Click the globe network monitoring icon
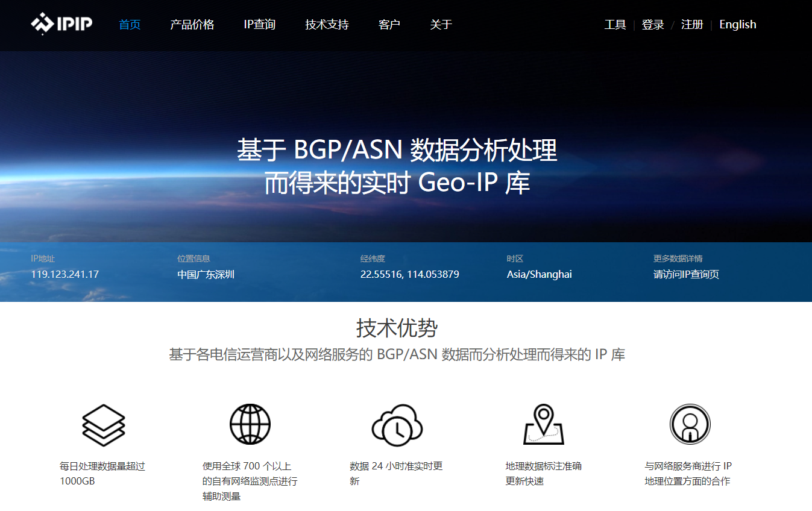The width and height of the screenshot is (812, 511). 250,424
